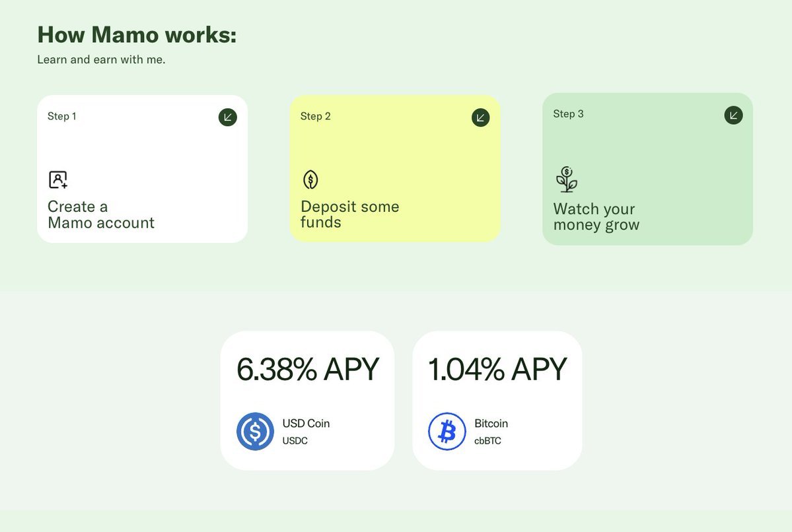The height and width of the screenshot is (532, 792).
Task: Click the Step 1 label
Action: (x=62, y=116)
